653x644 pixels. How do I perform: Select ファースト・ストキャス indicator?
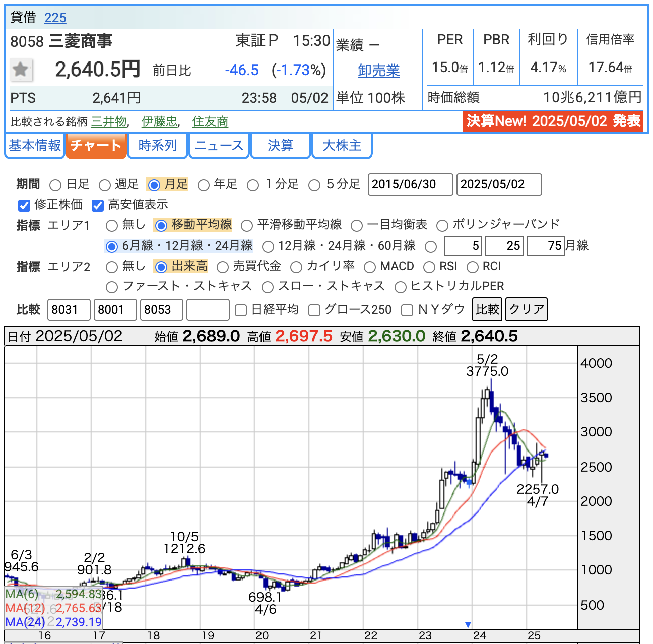click(x=112, y=287)
